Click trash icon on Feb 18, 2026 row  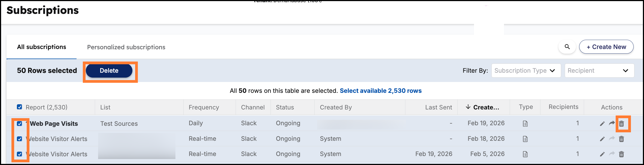621,139
